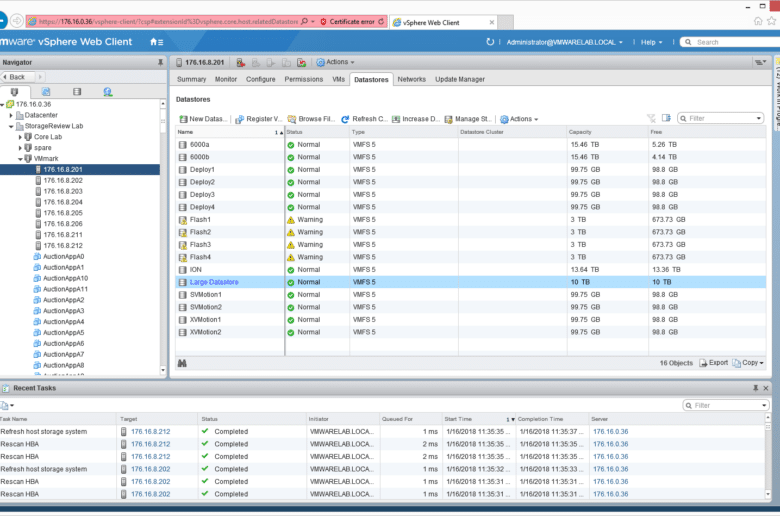Collapse the 176.16.0.36 vCenter tree node

(x=2, y=104)
